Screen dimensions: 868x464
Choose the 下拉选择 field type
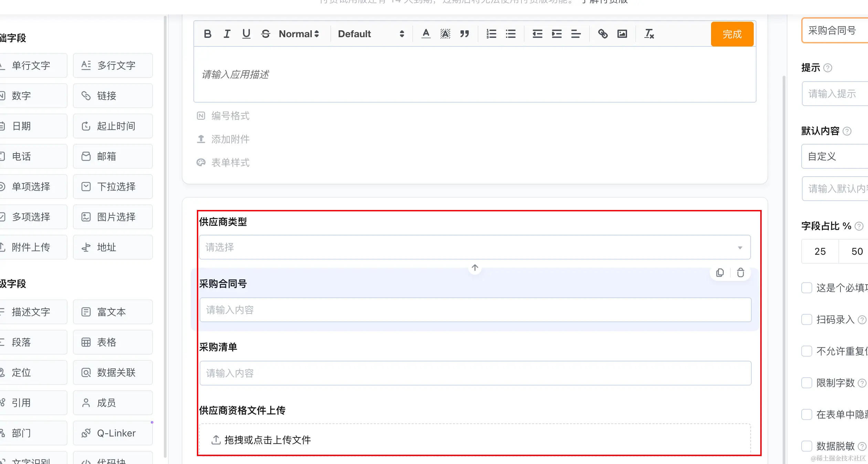[113, 187]
